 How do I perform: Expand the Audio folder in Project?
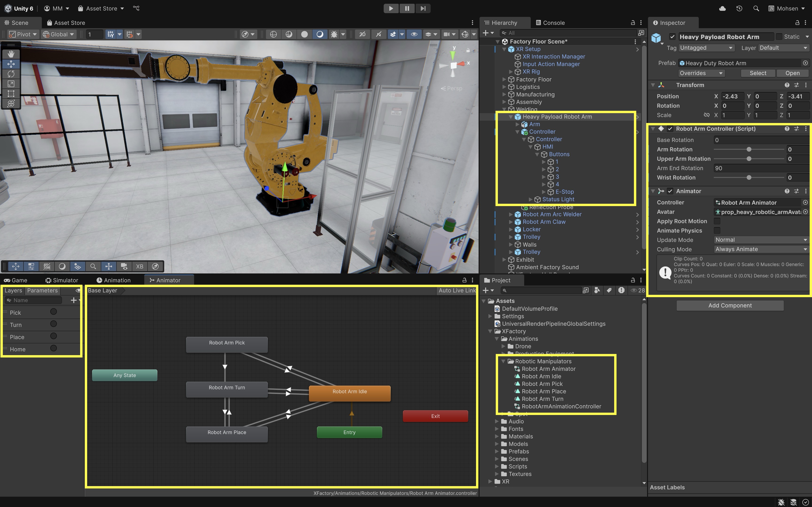497,422
